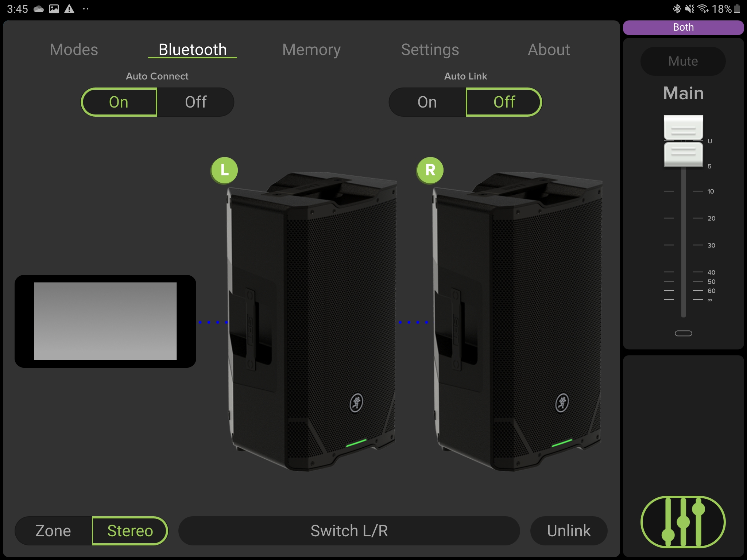Tap the right Mackie speaker image
Image resolution: width=747 pixels, height=560 pixels.
point(518,322)
